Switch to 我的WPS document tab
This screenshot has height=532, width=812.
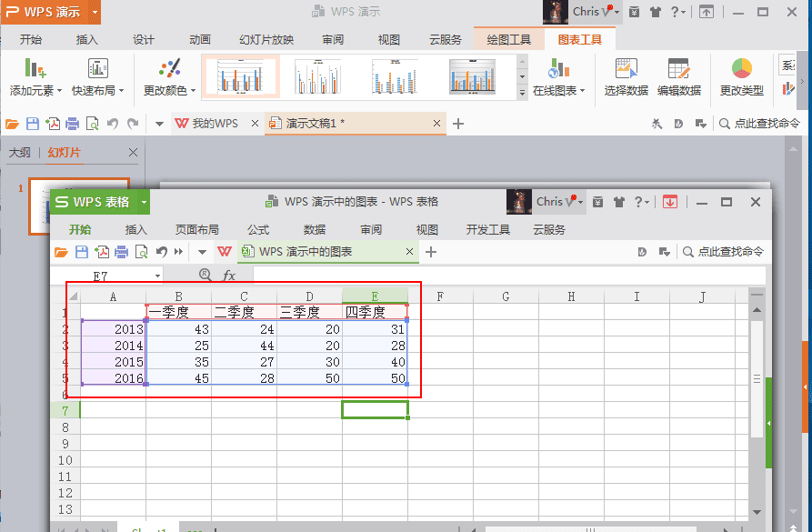[x=215, y=124]
